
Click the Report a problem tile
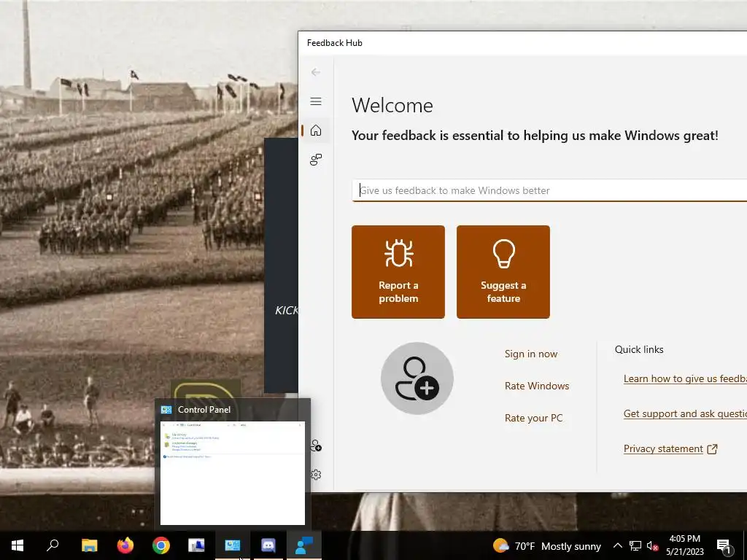click(x=398, y=272)
